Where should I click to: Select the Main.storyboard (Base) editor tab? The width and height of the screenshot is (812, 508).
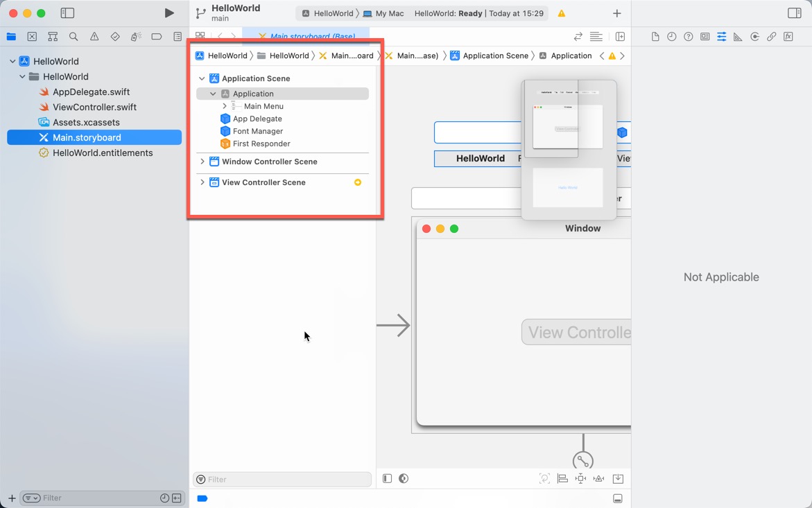306,36
